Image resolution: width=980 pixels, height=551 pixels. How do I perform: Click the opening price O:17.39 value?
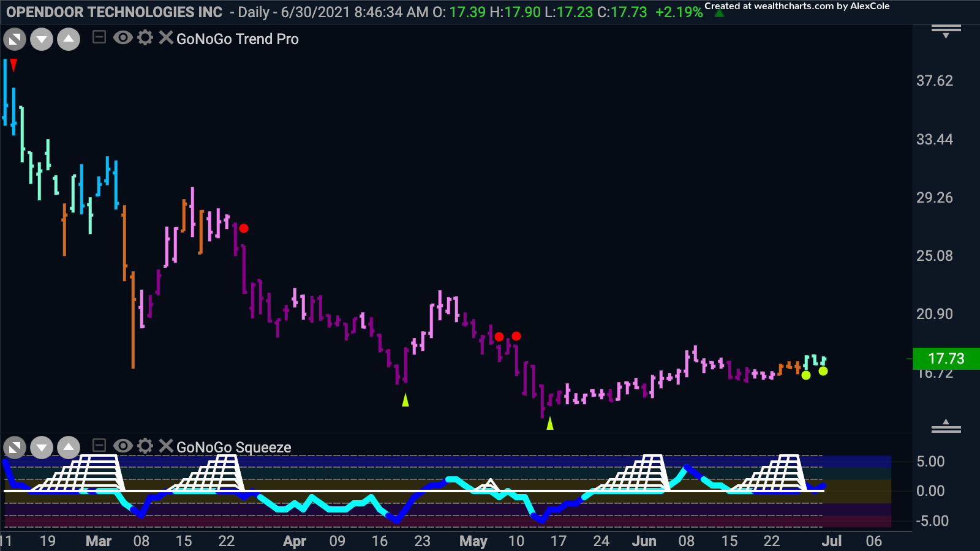coord(459,12)
